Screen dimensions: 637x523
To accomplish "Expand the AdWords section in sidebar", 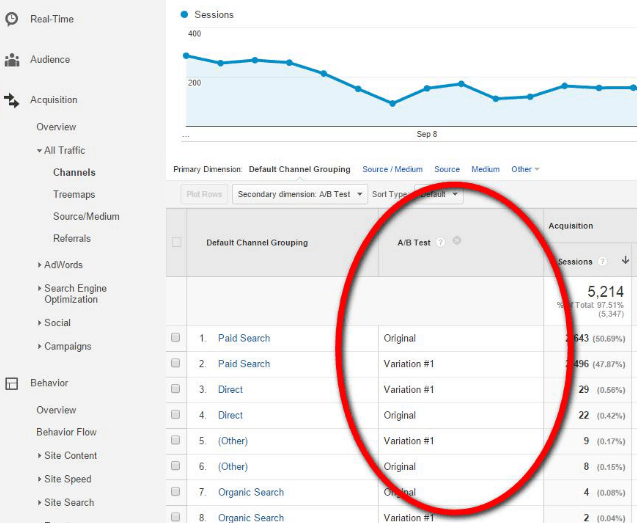I will pos(62,265).
